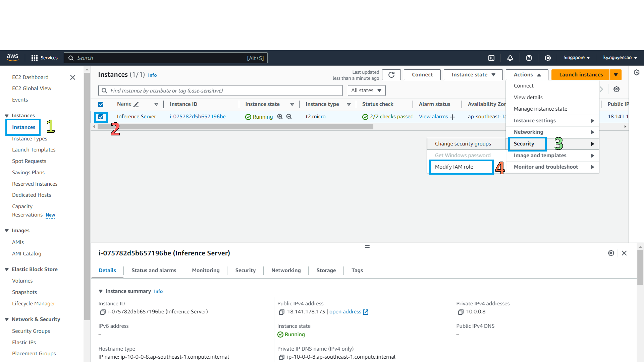Collapse the Network & Security section
Image resolution: width=644 pixels, height=362 pixels.
click(x=7, y=319)
